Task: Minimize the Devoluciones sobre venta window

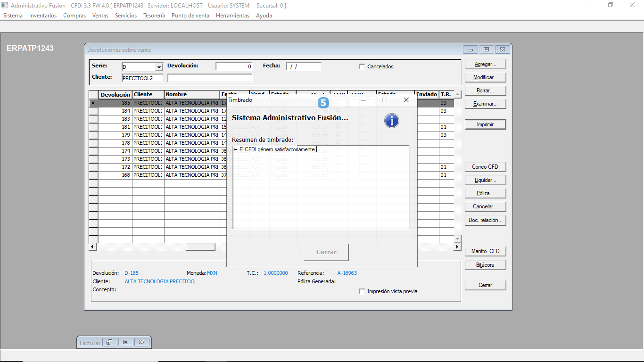Action: [x=470, y=49]
